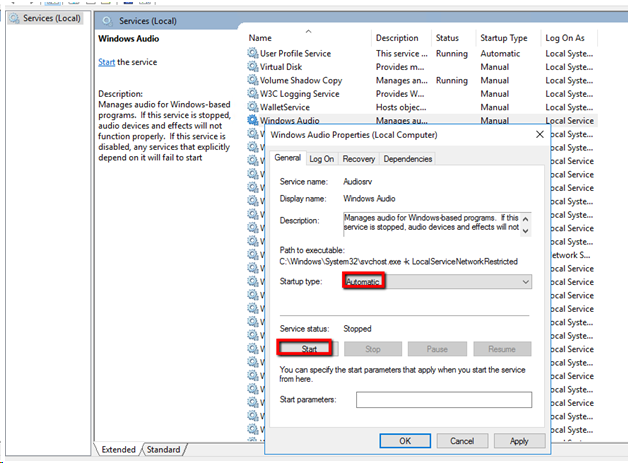
Task: Open the Startup type dropdown
Action: click(x=437, y=282)
